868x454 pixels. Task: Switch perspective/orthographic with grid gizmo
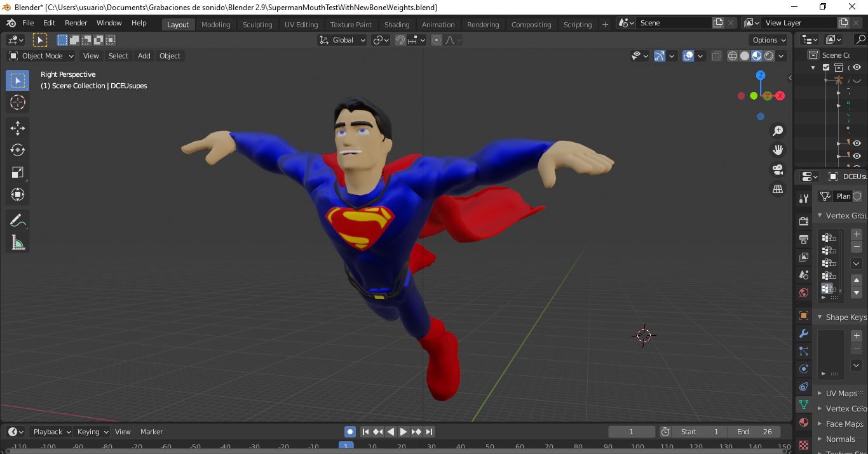pos(778,189)
